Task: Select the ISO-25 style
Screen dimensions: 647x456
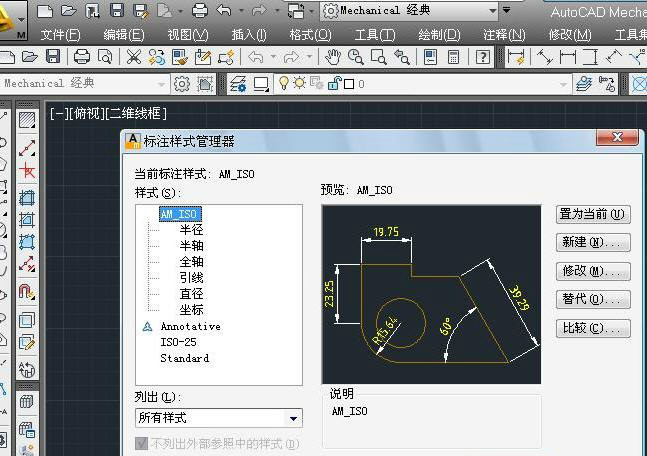Action: [178, 342]
